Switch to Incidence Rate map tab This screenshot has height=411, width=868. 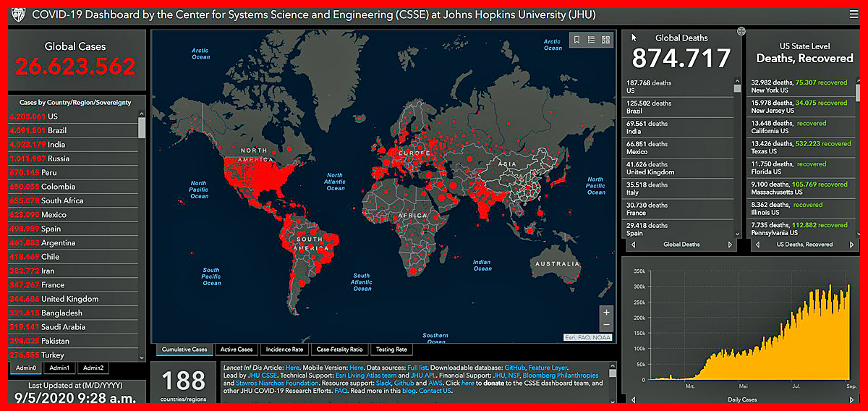click(284, 349)
